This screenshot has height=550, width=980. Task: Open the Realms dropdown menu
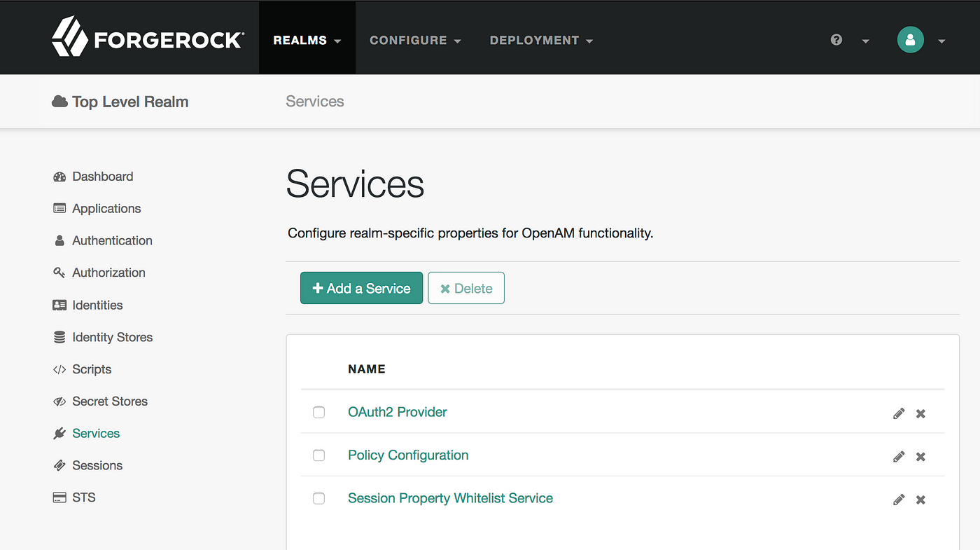click(x=307, y=40)
